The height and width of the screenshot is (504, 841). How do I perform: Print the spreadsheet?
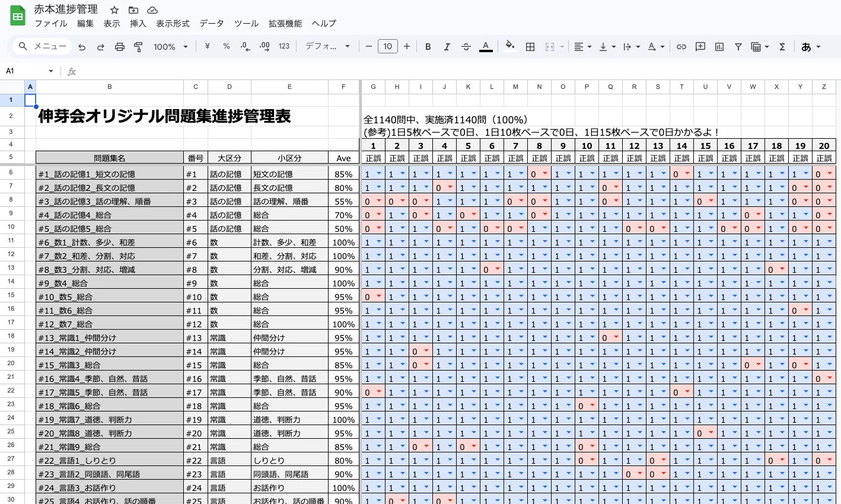pyautogui.click(x=120, y=47)
